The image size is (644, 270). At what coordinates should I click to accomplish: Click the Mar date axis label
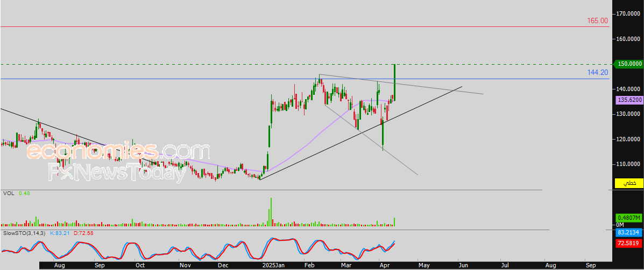click(x=346, y=266)
